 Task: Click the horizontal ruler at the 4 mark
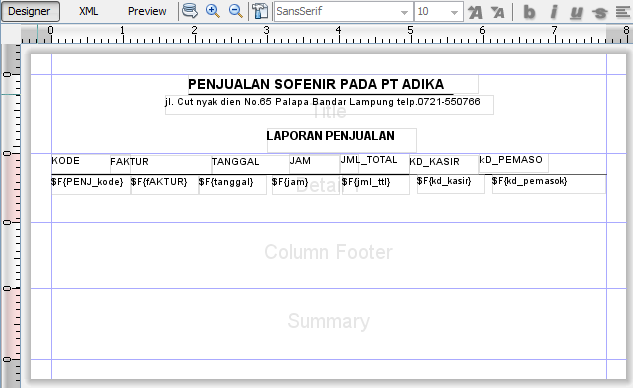[338, 31]
